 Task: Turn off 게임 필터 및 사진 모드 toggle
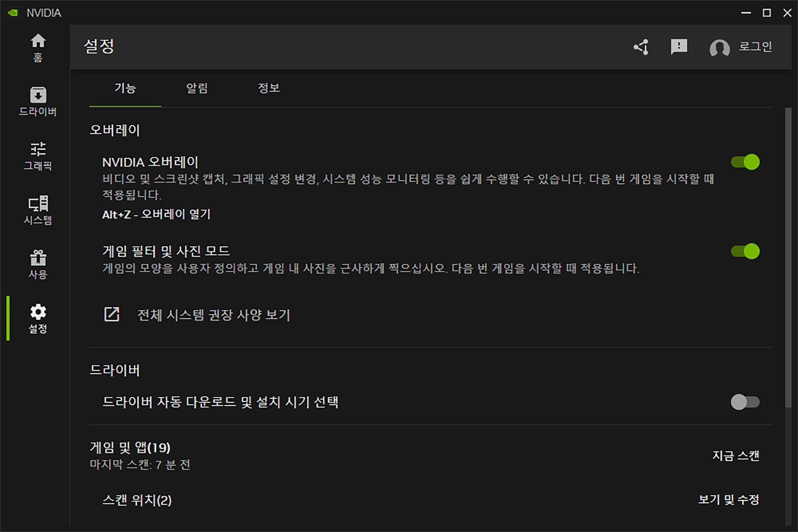click(x=745, y=251)
